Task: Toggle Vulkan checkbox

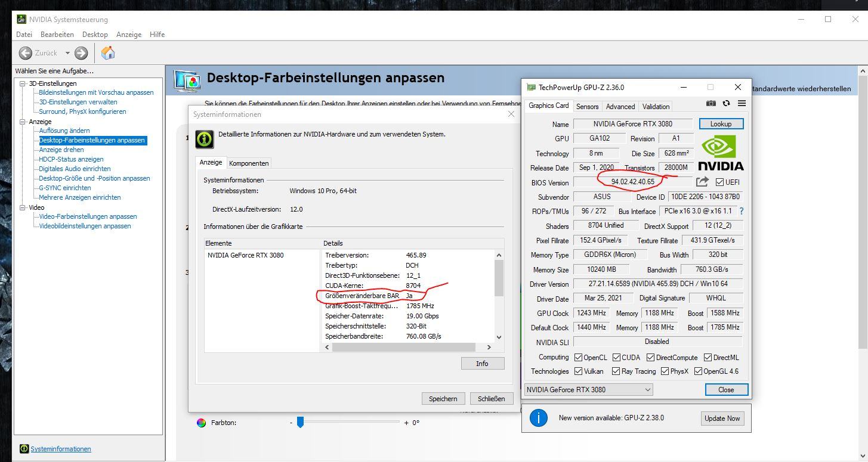Action: tap(578, 371)
